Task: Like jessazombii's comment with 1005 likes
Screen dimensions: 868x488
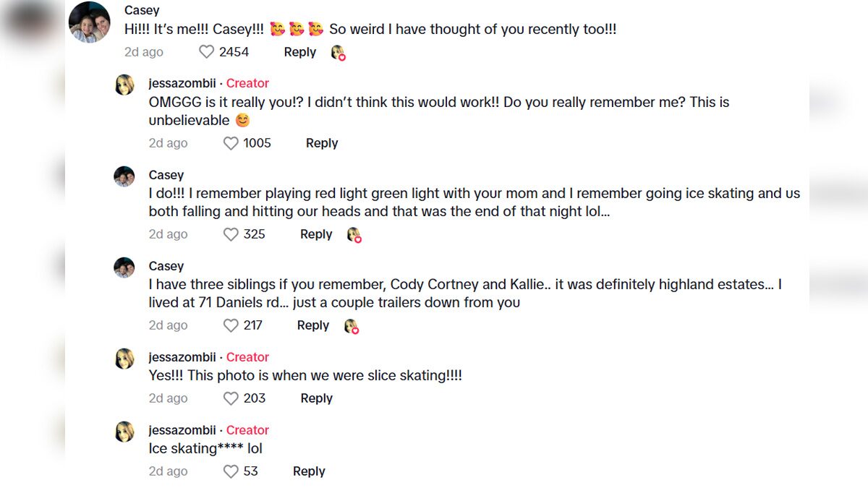Action: pos(231,143)
